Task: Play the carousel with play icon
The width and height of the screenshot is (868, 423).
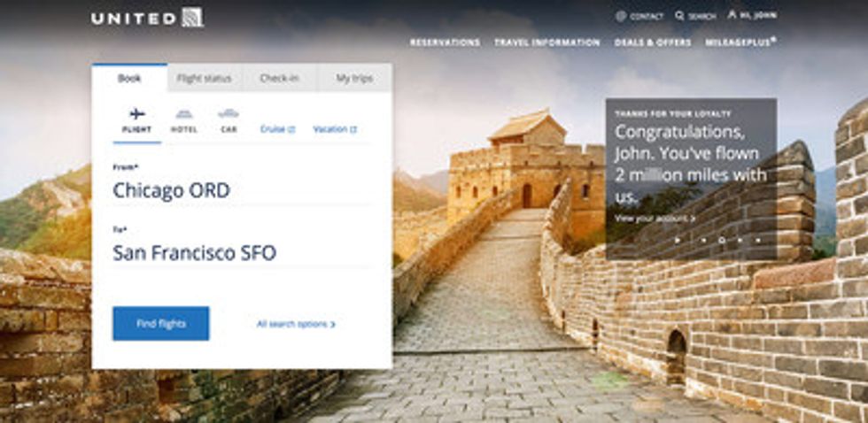Action: pyautogui.click(x=678, y=241)
